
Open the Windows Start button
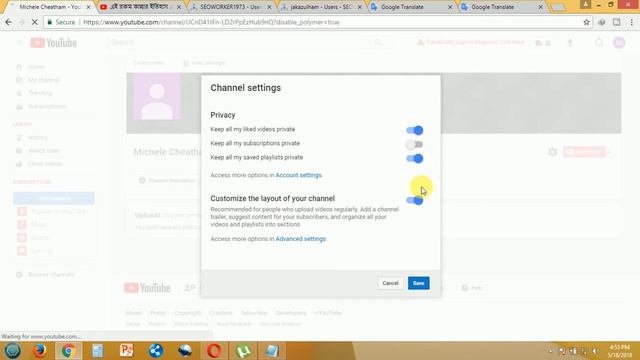coord(12,351)
